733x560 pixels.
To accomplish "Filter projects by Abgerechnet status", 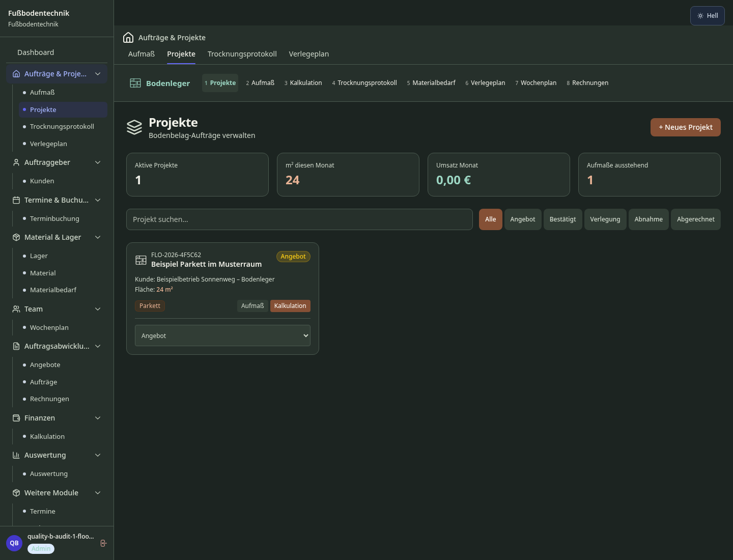I will pos(696,219).
